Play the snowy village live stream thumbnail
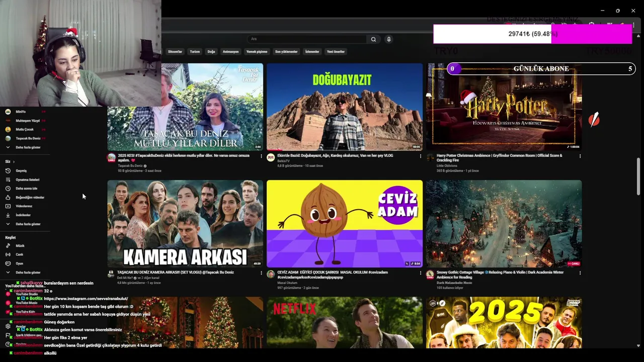Image resolution: width=644 pixels, height=362 pixels. [x=504, y=224]
